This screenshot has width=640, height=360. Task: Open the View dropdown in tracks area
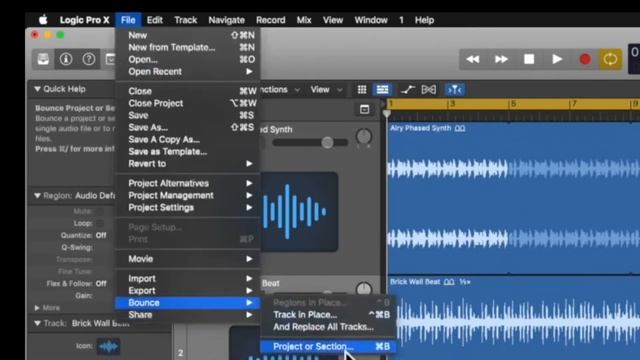(326, 89)
